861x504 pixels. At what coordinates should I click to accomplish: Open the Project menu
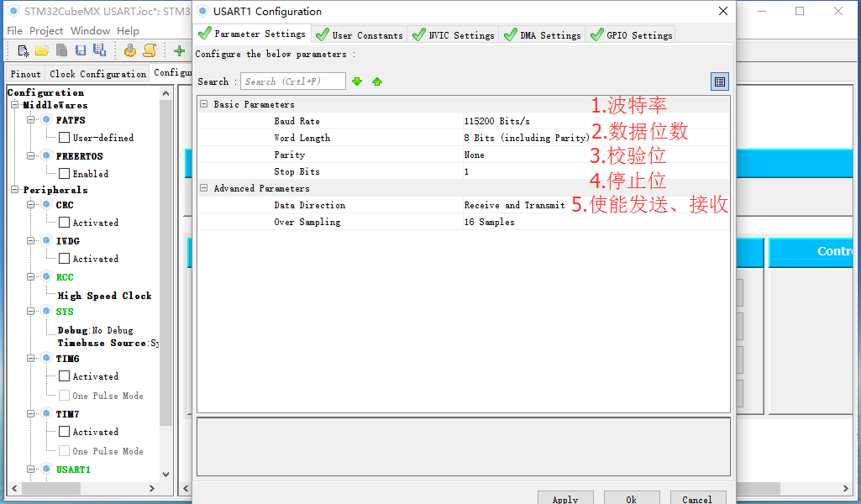tap(46, 31)
